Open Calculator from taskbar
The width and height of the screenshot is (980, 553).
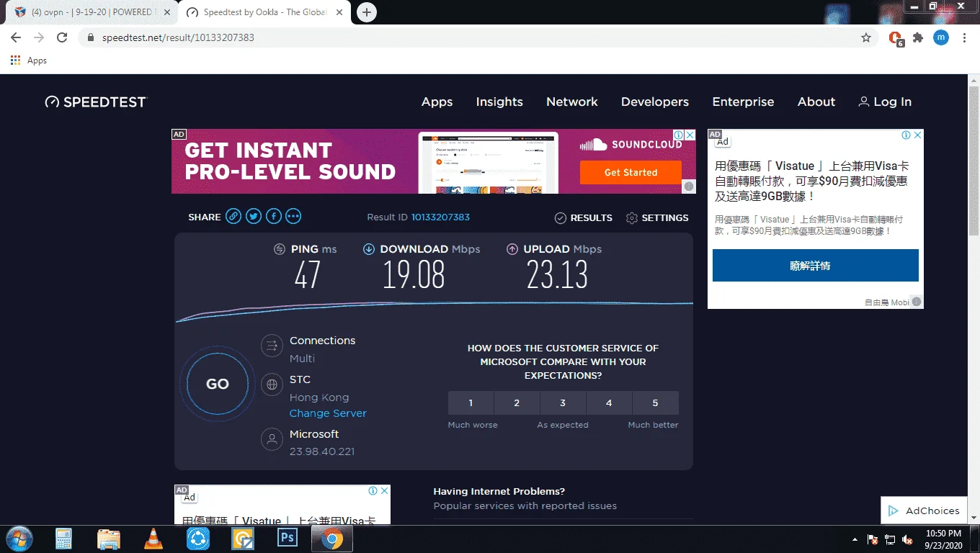[64, 539]
